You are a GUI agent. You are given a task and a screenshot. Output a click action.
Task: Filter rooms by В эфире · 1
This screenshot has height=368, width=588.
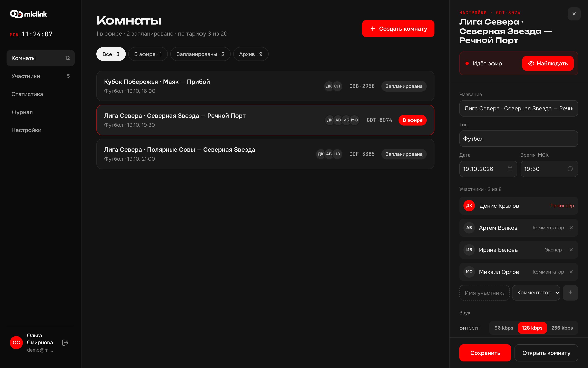148,54
